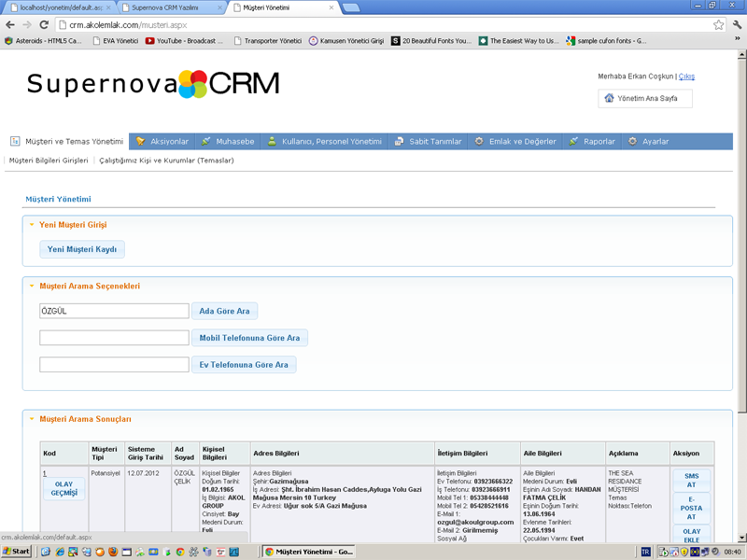Open the Chrome wrench menu

point(737,25)
